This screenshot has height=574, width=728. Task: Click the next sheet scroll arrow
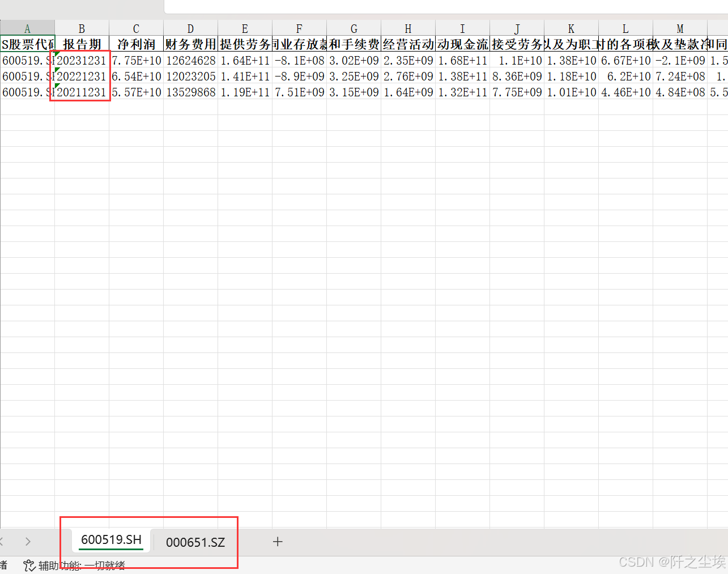pos(28,542)
